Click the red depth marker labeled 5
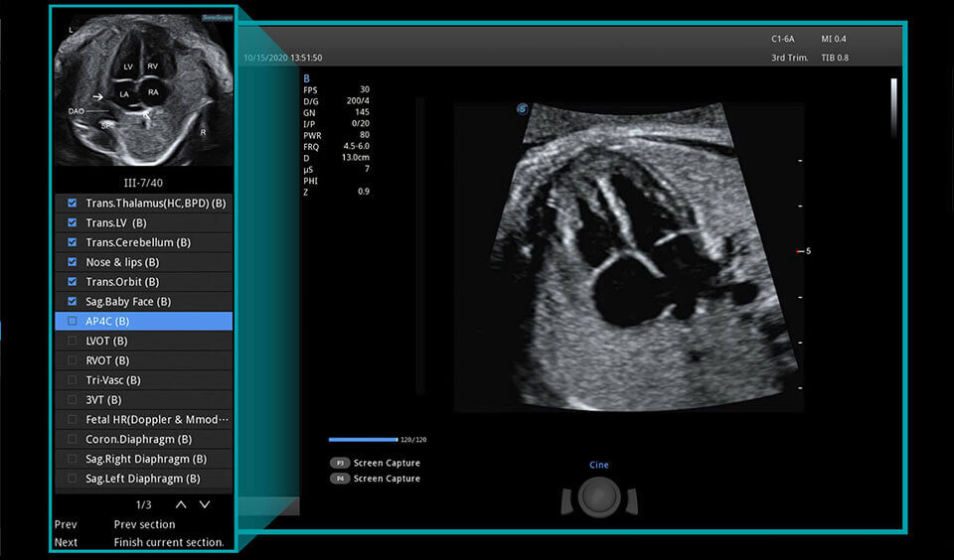Screen dimensions: 954x560 (803, 251)
